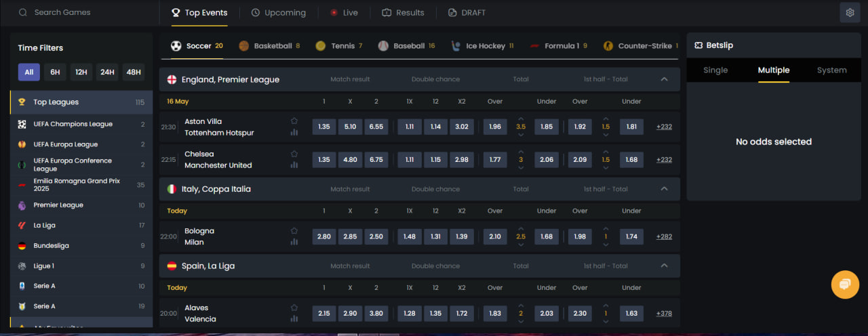Increase Chelsea match total above 3
868x336 pixels.
521,151
